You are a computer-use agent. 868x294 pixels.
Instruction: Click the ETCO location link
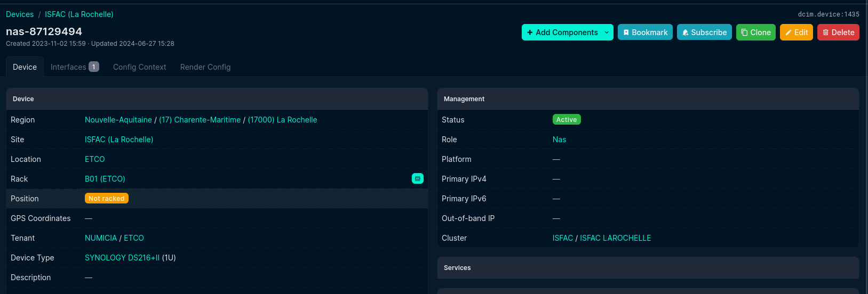pyautogui.click(x=94, y=159)
